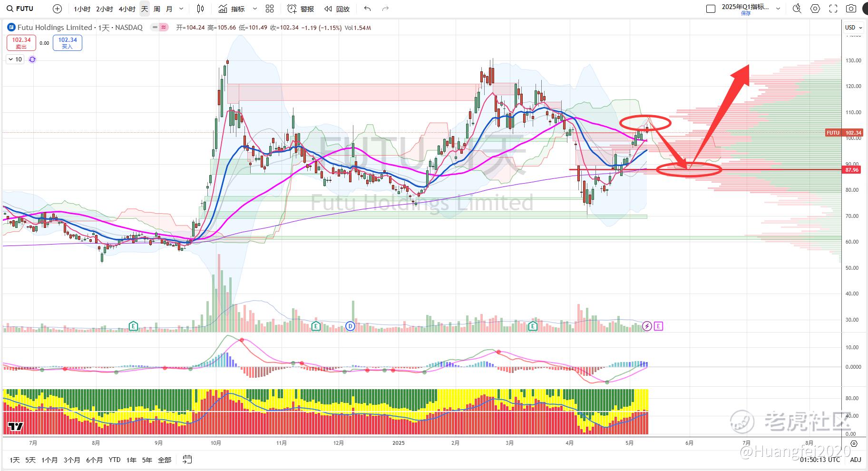Set range to 6个月

[x=94, y=460]
